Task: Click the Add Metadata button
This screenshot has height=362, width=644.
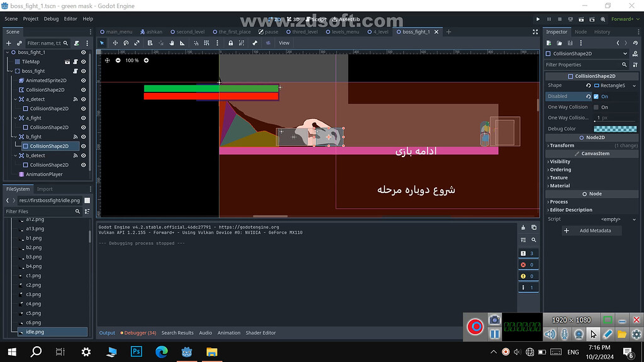Action: pos(591,231)
